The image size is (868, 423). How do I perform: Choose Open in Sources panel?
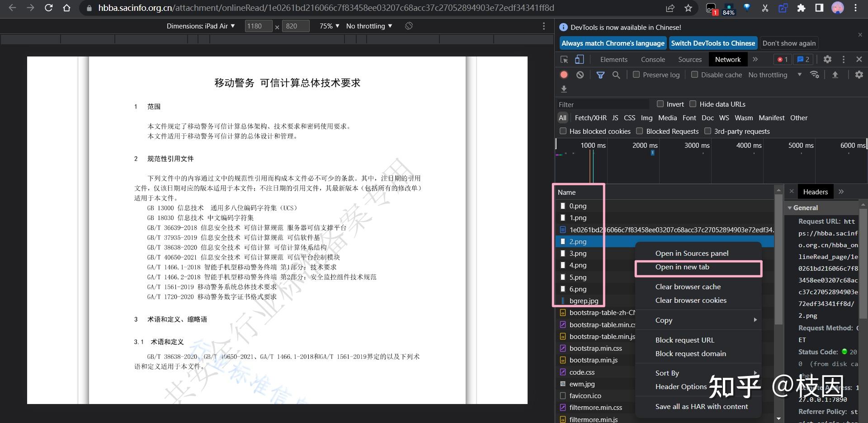pos(698,253)
